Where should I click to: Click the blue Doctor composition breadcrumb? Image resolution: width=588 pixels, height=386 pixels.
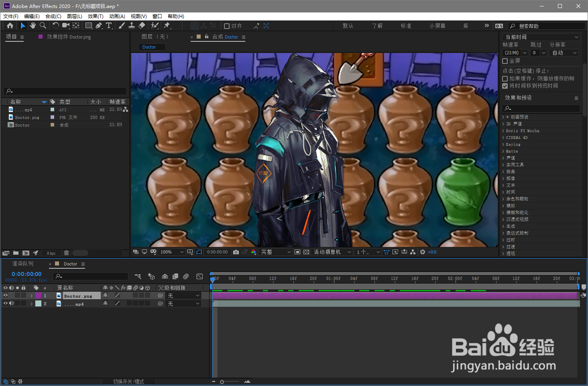[149, 47]
